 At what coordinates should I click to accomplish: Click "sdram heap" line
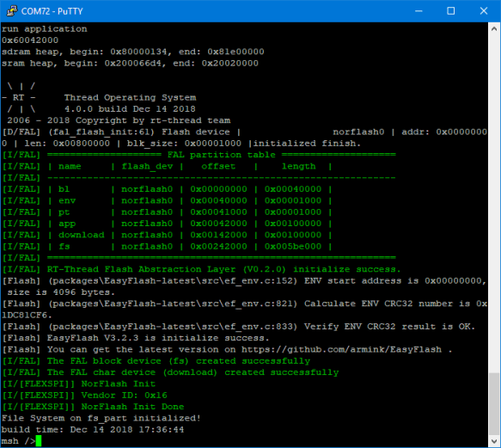[133, 52]
